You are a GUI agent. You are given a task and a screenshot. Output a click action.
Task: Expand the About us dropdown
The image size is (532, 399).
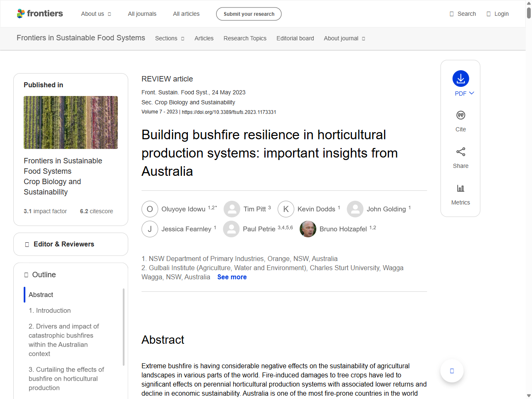coord(96,14)
